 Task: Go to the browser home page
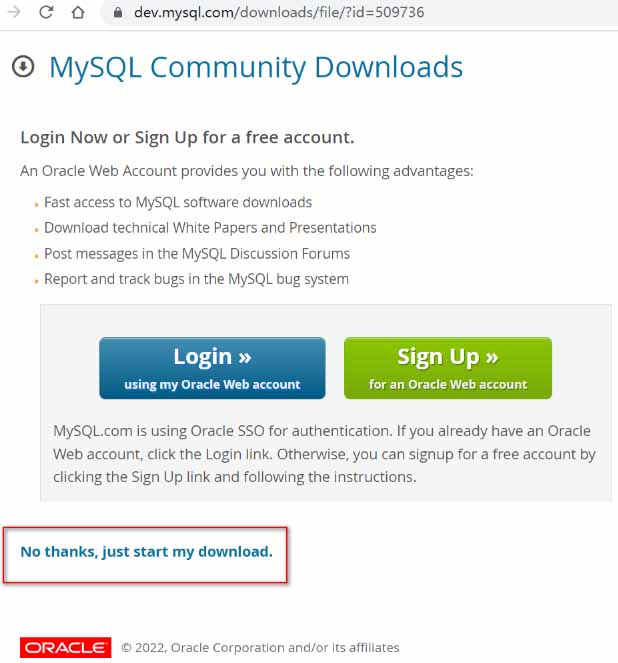coord(77,13)
